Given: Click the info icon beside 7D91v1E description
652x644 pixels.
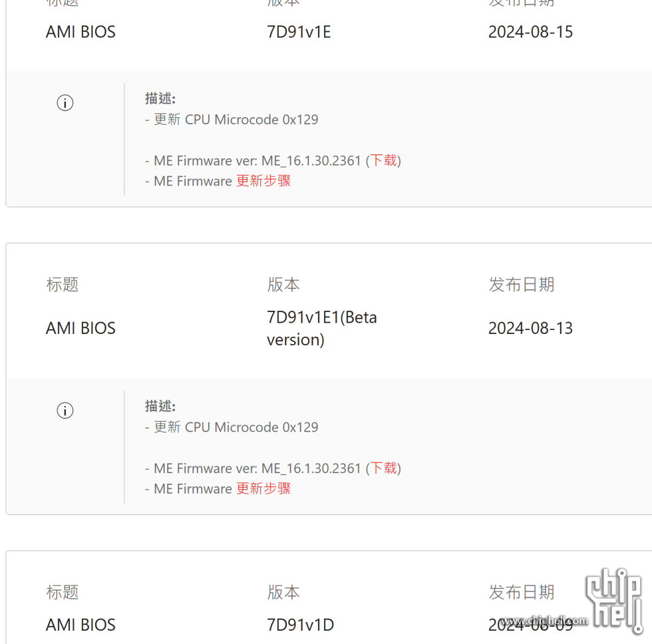Looking at the screenshot, I should 65,102.
